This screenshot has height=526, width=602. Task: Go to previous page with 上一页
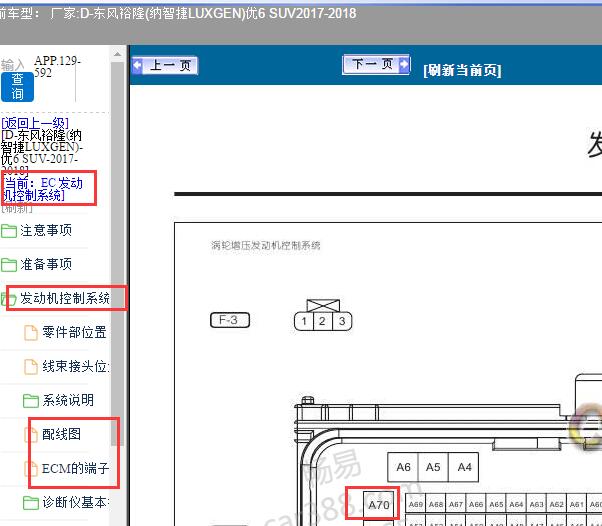click(165, 65)
